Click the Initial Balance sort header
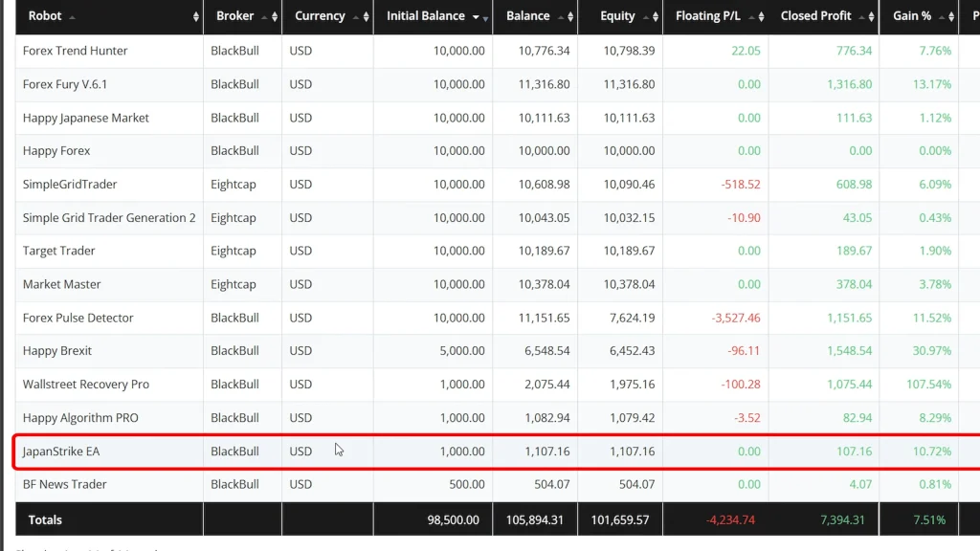The height and width of the screenshot is (551, 980). 426,16
